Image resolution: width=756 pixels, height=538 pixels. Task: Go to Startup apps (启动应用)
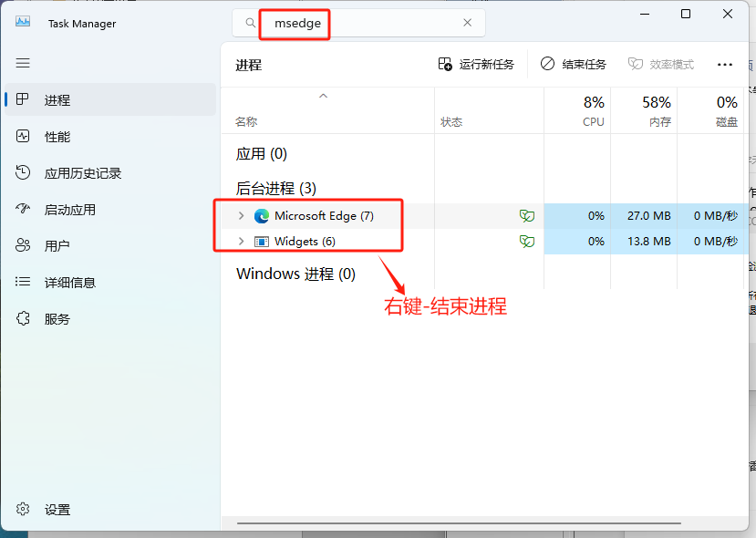tap(69, 210)
